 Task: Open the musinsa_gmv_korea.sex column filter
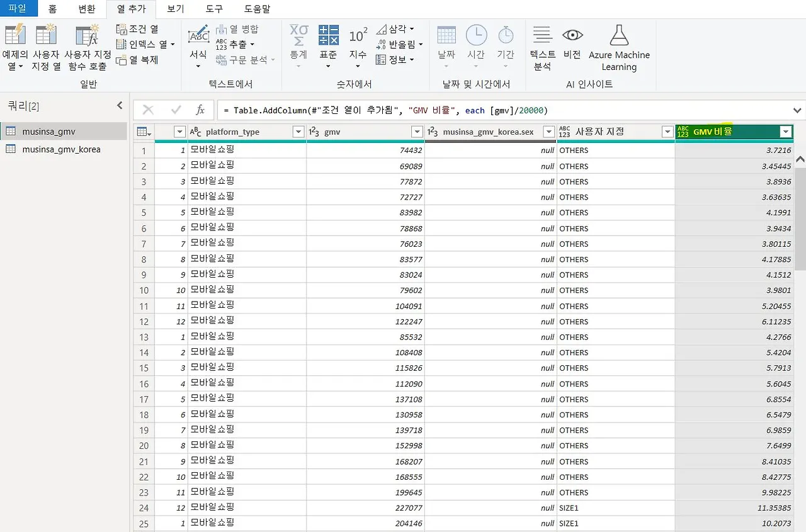point(548,132)
